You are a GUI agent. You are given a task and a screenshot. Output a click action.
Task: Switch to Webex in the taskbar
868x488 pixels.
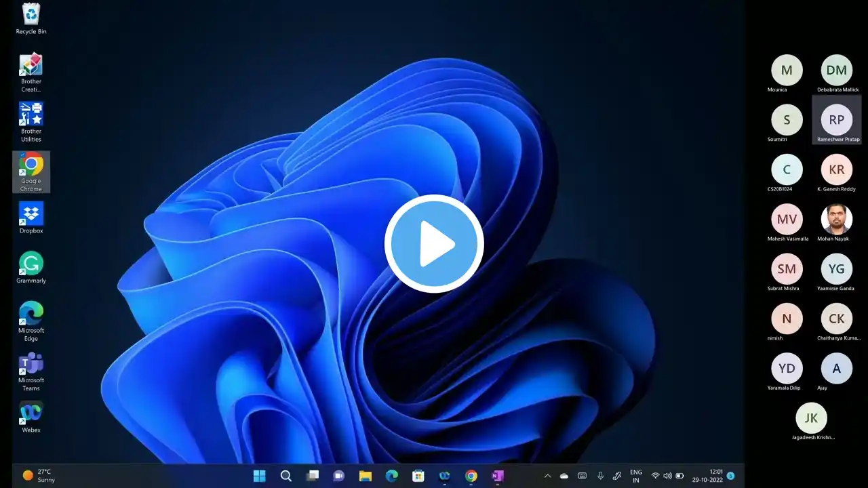pyautogui.click(x=445, y=476)
